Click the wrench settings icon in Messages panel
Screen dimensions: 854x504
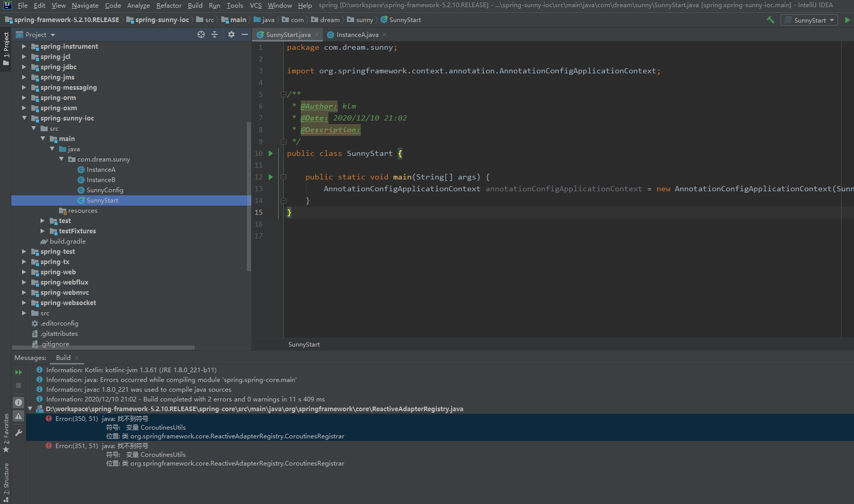[x=18, y=433]
